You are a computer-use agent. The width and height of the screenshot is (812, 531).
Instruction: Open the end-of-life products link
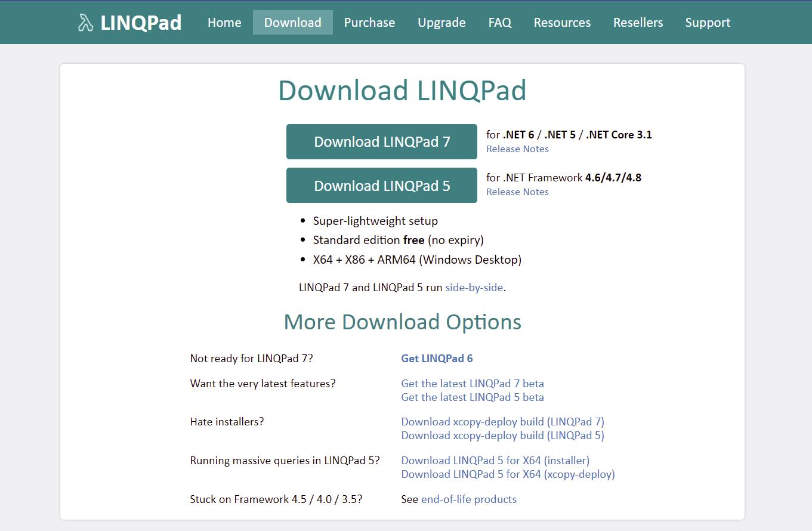(x=468, y=499)
